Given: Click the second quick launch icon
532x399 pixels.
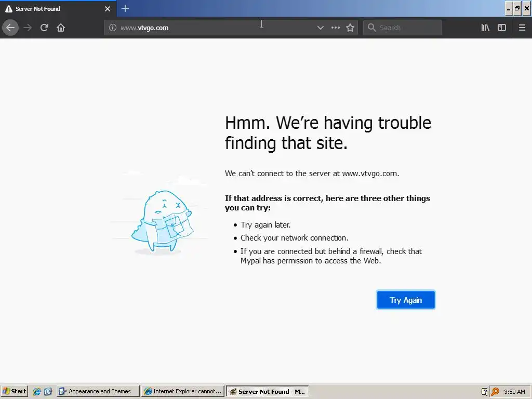Looking at the screenshot, I should pyautogui.click(x=48, y=391).
